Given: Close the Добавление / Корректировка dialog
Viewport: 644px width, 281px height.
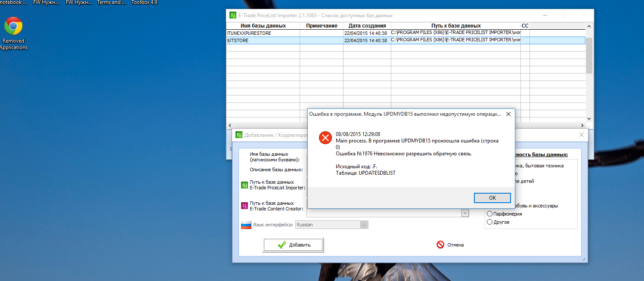Looking at the screenshot, I should [x=582, y=135].
